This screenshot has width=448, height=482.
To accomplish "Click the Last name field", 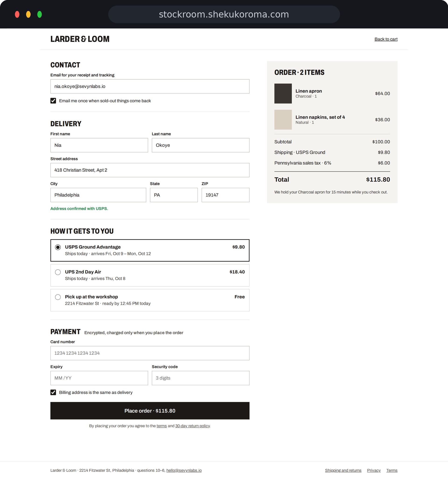I will point(200,145).
